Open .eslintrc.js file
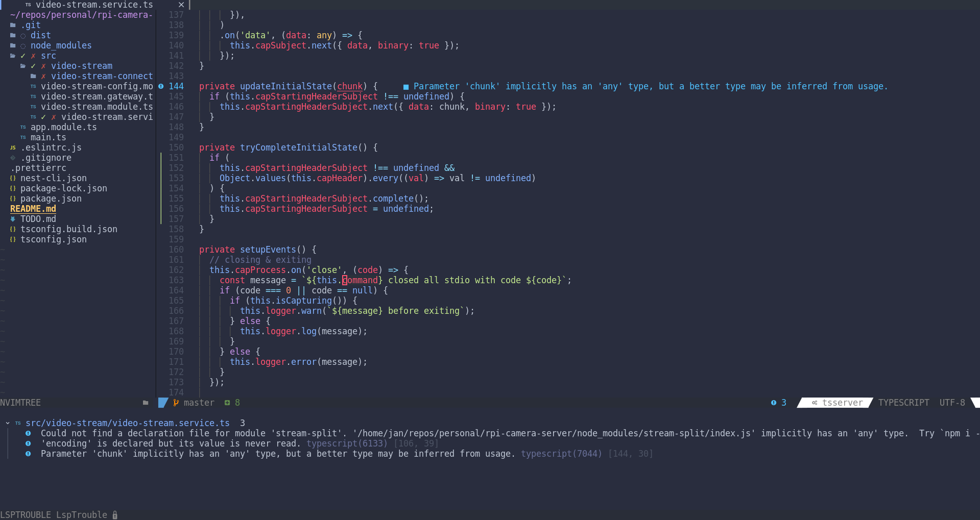The image size is (980, 520). pyautogui.click(x=51, y=147)
